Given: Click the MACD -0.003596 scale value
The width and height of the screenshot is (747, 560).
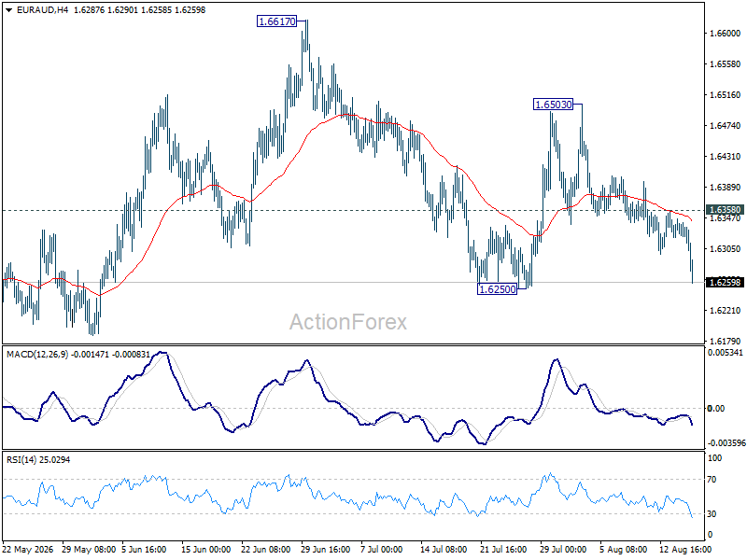Looking at the screenshot, I should (x=726, y=442).
